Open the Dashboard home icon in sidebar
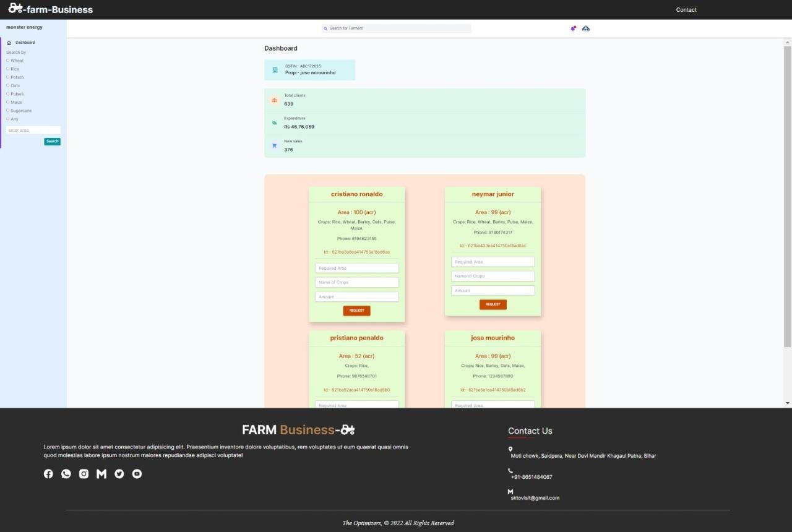This screenshot has height=532, width=792. [x=9, y=43]
